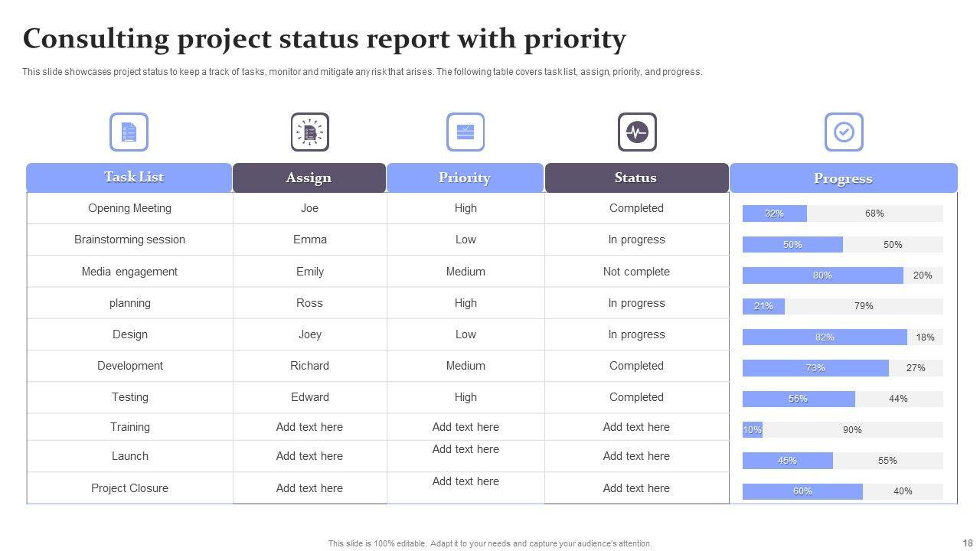Image resolution: width=980 pixels, height=551 pixels.
Task: Click the slide title Consulting project status report
Action: (x=325, y=38)
